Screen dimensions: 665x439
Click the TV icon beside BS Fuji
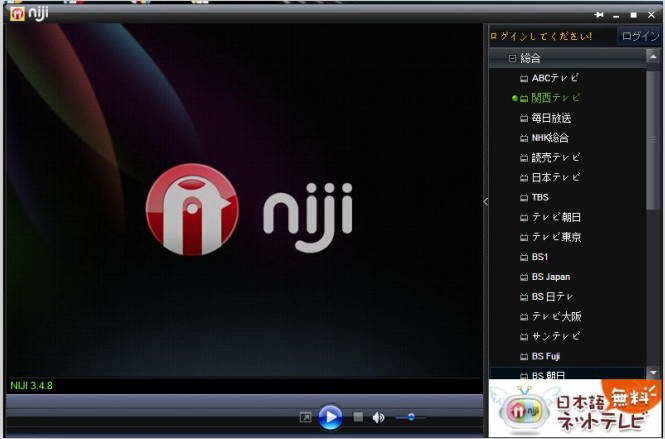coord(523,357)
